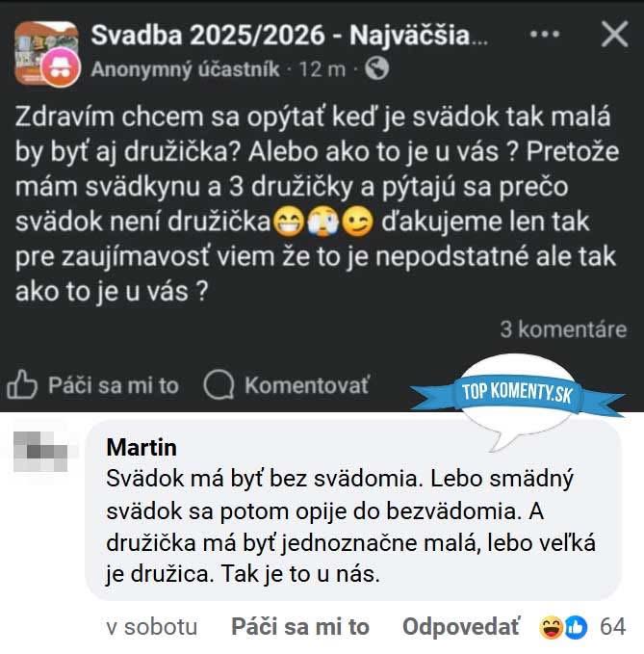
Task: Click the TOP KOMENTY.SK ribbon logo
Action: pyautogui.click(x=517, y=394)
